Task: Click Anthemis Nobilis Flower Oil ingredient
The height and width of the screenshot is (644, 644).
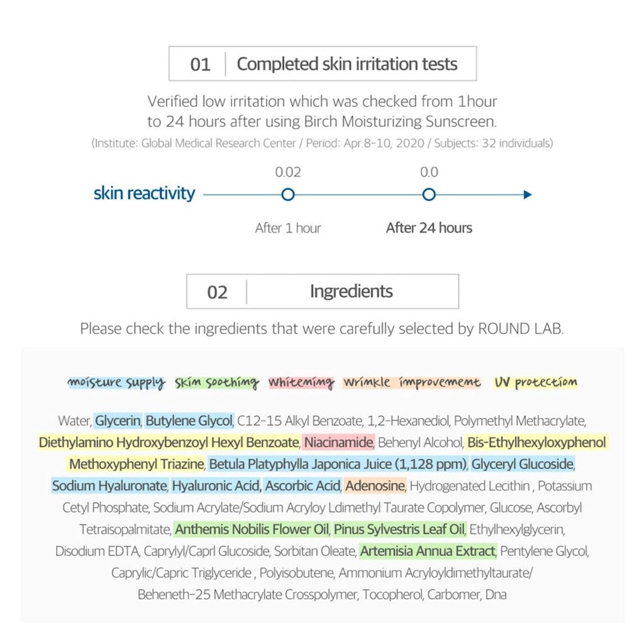Action: coord(252,530)
